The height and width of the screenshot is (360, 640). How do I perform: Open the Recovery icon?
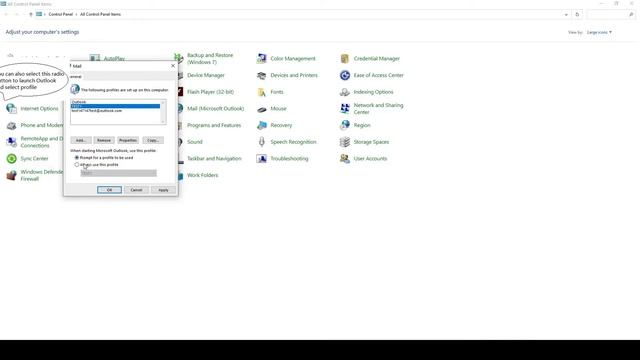point(262,125)
